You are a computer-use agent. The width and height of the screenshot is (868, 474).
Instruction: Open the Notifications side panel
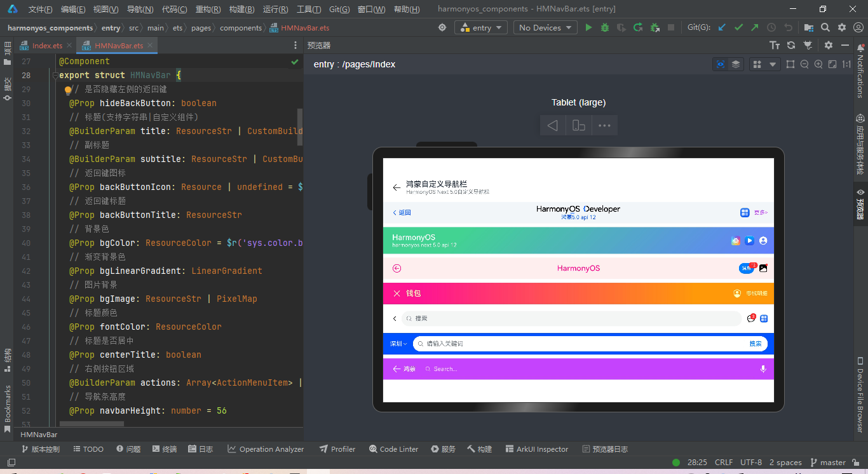(860, 71)
